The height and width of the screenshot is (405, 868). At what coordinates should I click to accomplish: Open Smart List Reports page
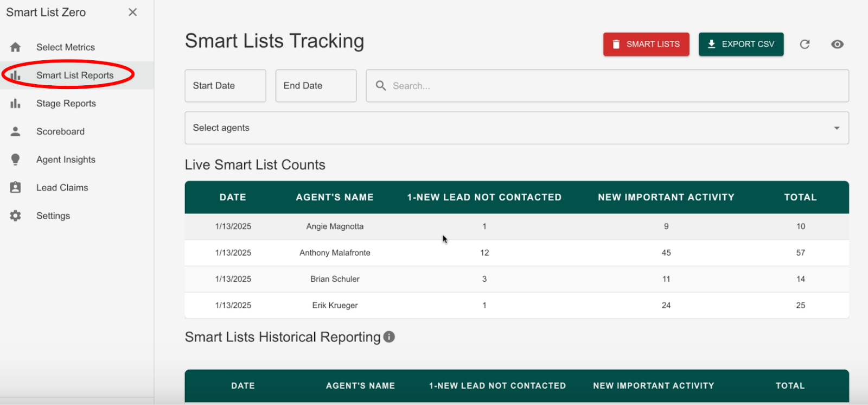77,75
